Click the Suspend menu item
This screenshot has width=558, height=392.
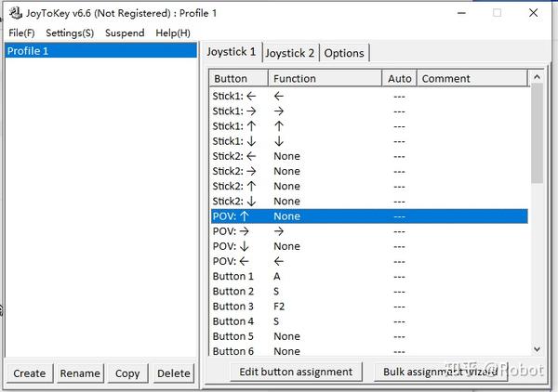pyautogui.click(x=125, y=33)
